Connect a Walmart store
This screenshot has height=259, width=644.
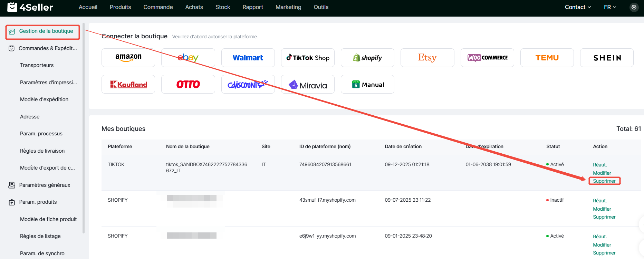click(x=248, y=58)
